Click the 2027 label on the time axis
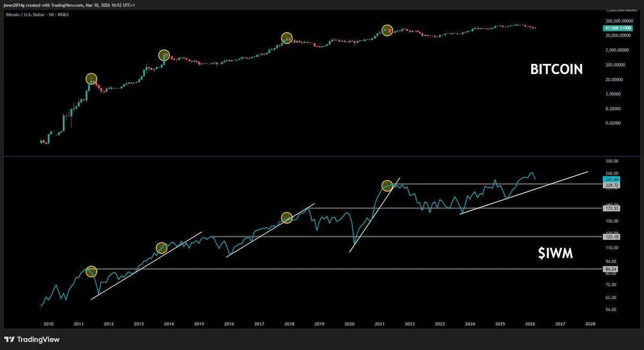644x350 pixels. [x=560, y=324]
